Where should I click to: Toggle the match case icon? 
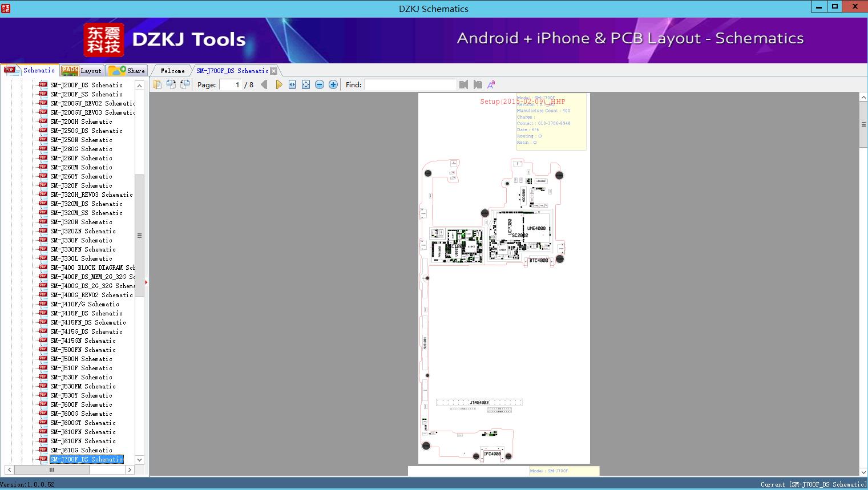491,84
